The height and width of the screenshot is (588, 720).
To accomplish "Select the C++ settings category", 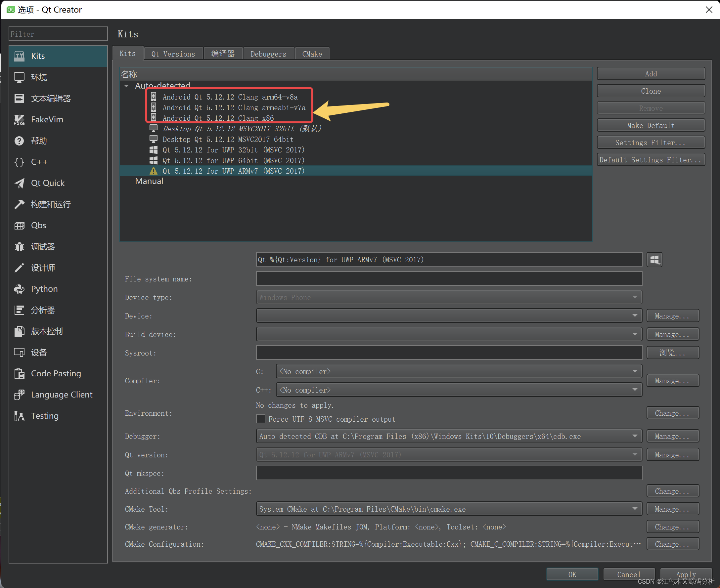I will click(39, 162).
